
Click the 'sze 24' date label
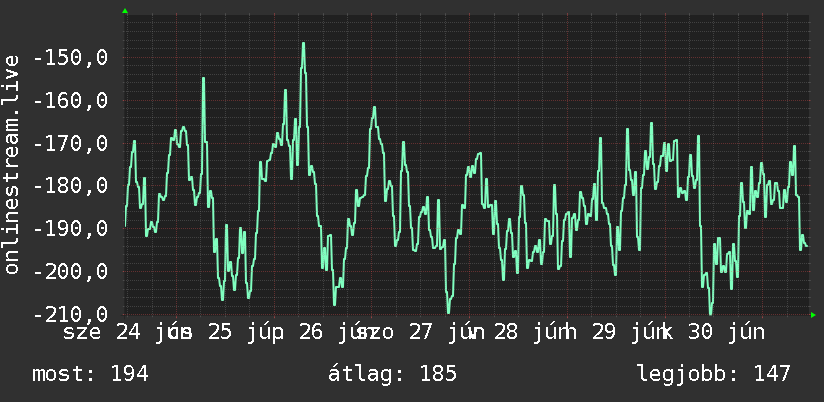tap(102, 332)
